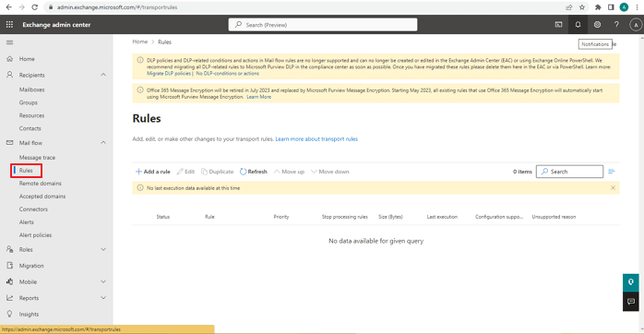Open the account avatar in Exchange header
Viewport: 644px width, 334px height.
coord(636,25)
